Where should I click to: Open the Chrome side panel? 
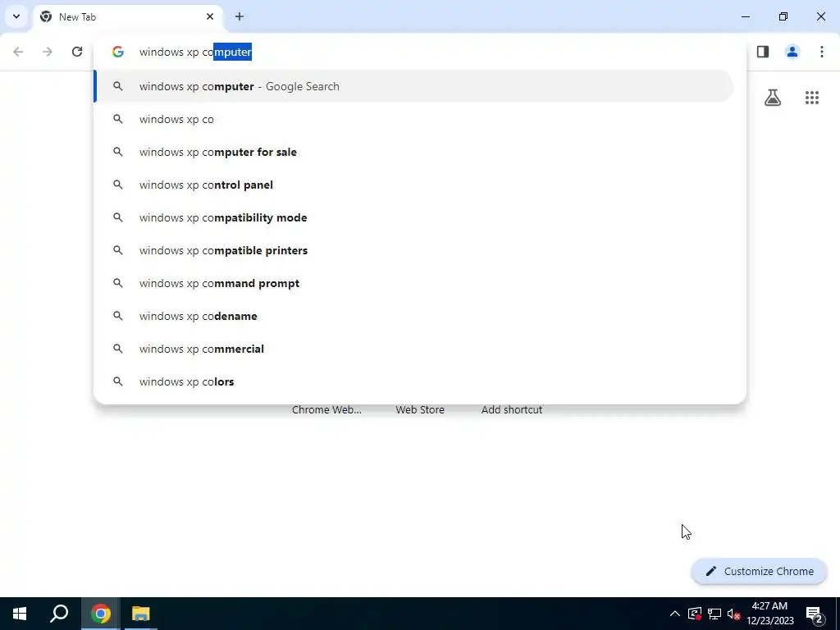pyautogui.click(x=763, y=52)
